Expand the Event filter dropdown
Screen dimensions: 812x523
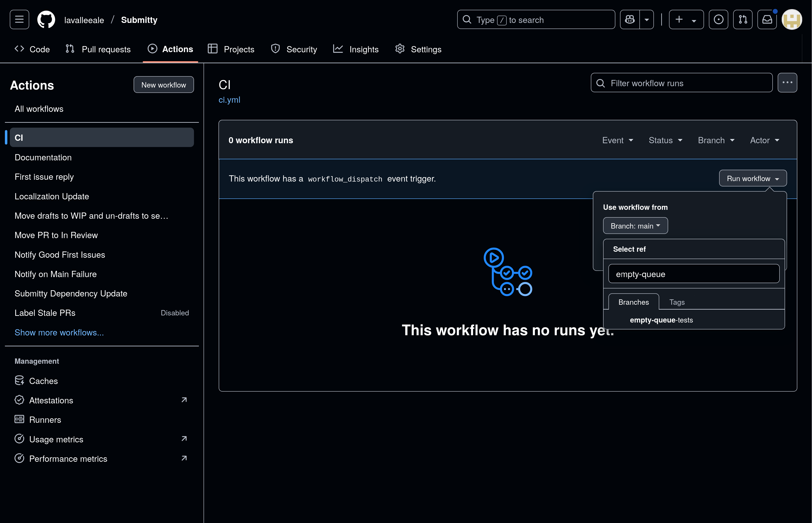point(618,140)
